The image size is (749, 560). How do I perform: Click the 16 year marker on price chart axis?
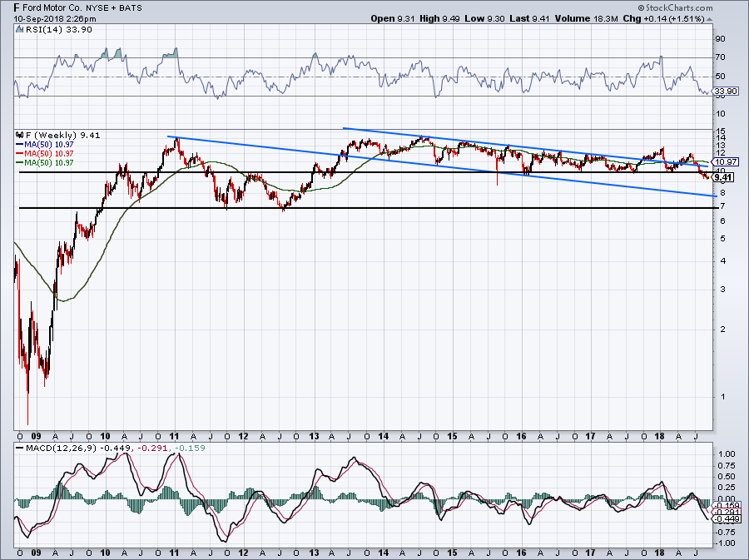[522, 436]
